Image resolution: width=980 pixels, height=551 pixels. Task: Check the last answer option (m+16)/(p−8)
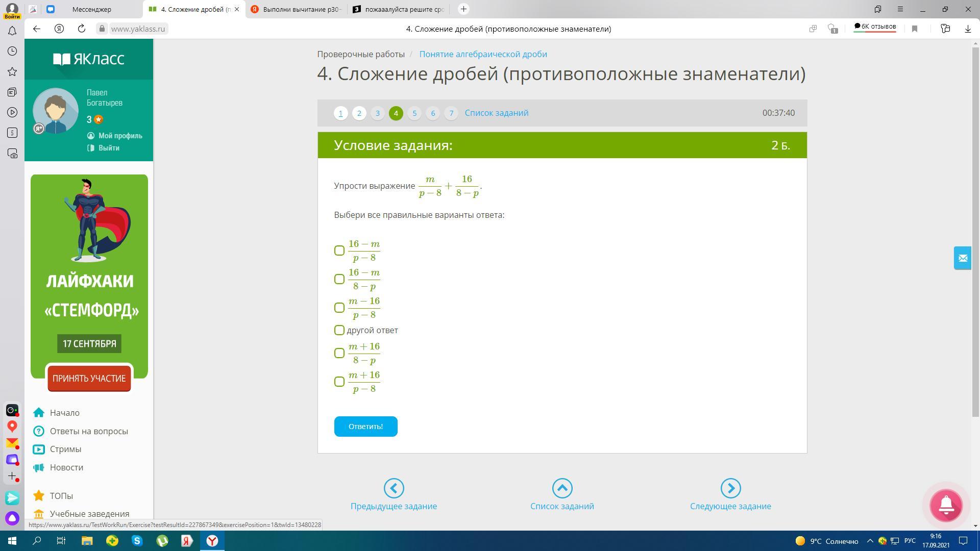[x=339, y=382]
